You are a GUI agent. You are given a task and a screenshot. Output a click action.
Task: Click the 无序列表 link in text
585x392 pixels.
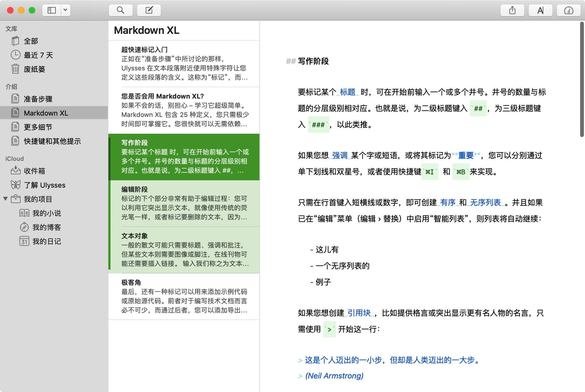pyautogui.click(x=485, y=202)
